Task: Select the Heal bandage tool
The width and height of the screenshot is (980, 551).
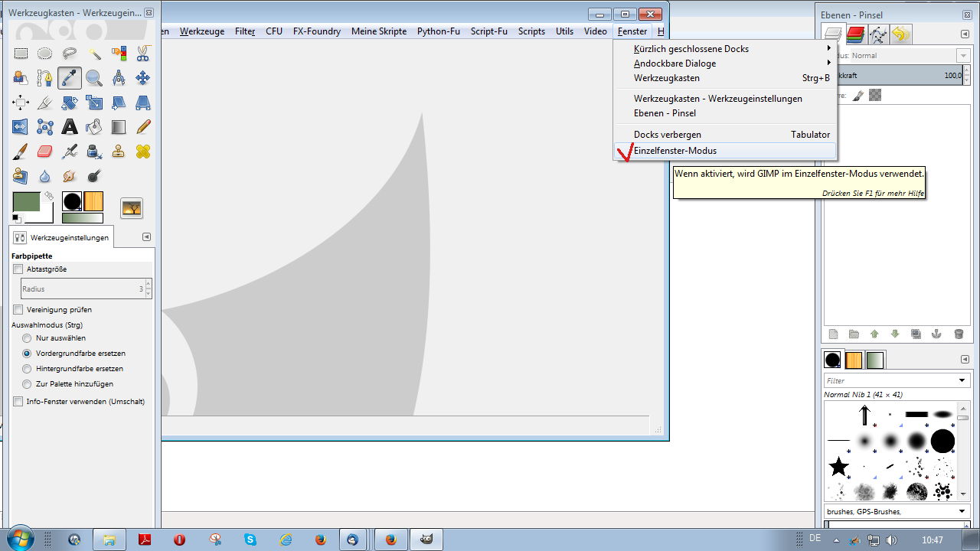Action: (x=143, y=152)
